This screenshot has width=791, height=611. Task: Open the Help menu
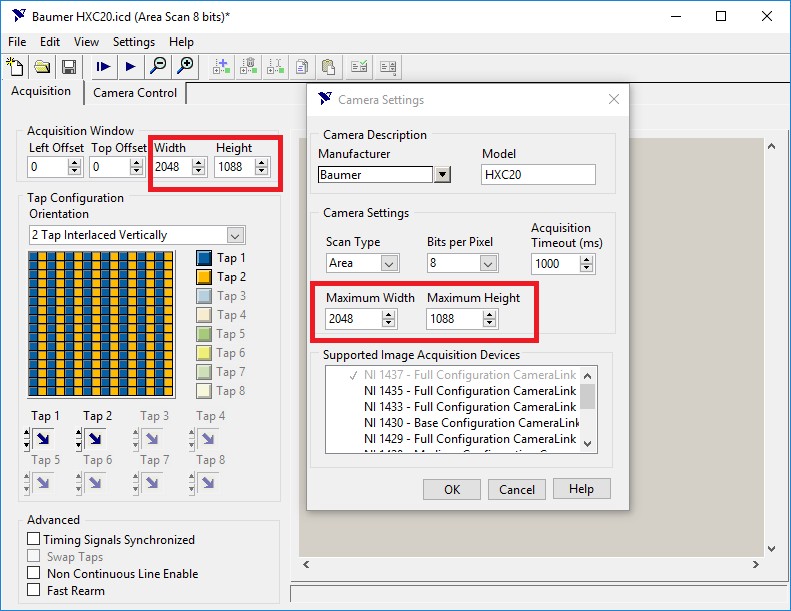coord(181,42)
